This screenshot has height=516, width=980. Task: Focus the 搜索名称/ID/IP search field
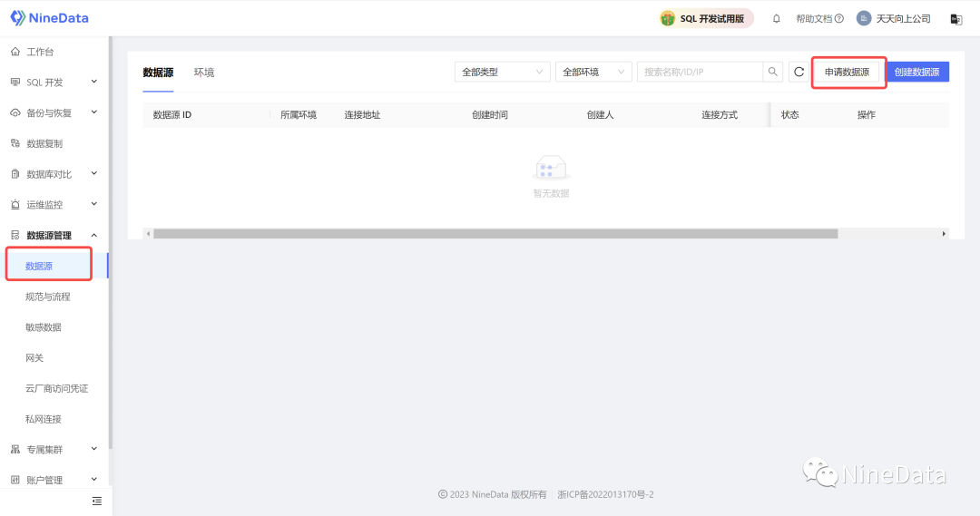(700, 72)
